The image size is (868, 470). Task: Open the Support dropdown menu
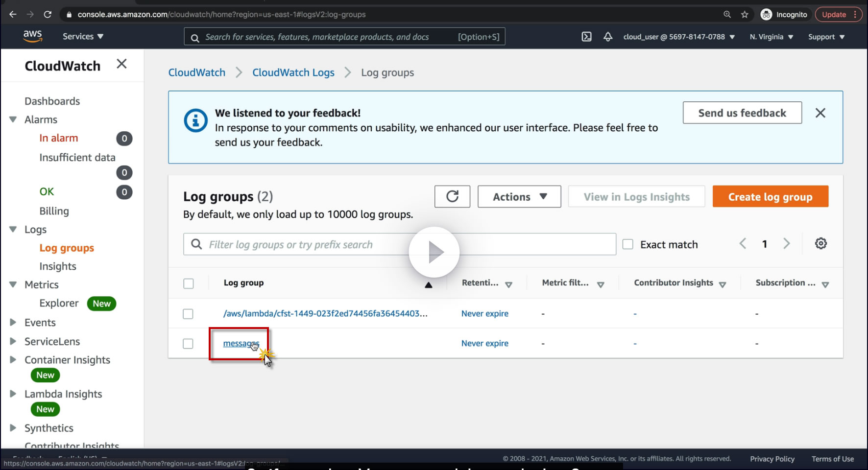(826, 37)
